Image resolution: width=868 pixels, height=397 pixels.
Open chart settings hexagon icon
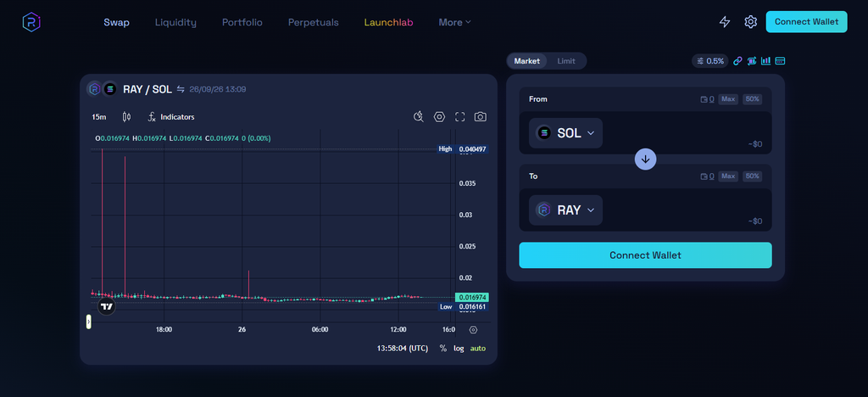(x=439, y=117)
